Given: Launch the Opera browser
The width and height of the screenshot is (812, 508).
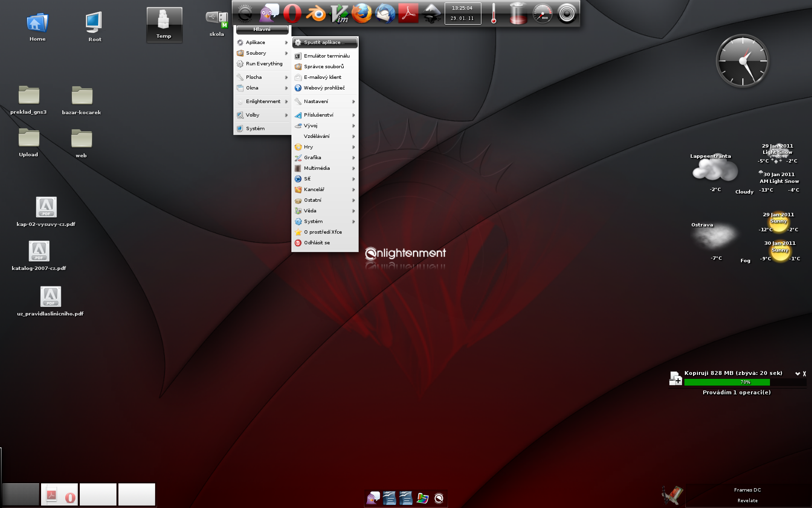Looking at the screenshot, I should (x=292, y=13).
